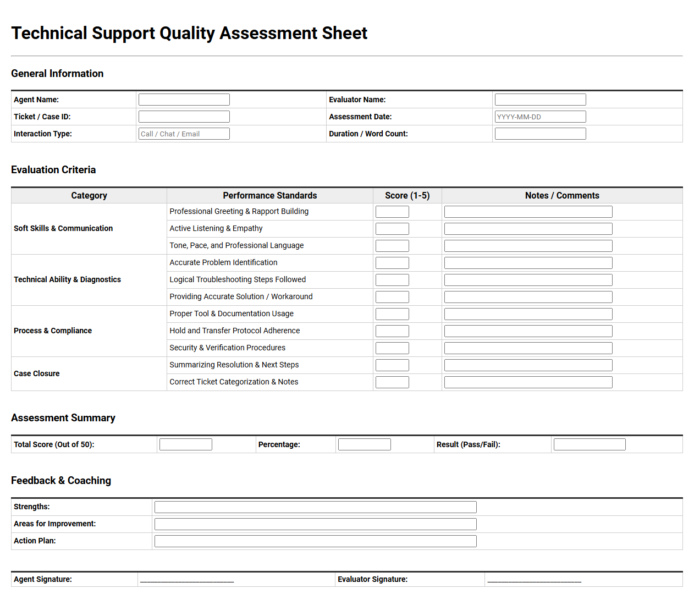Click notes field for Accurate Problem Identification
This screenshot has width=694, height=616.
[x=528, y=263]
